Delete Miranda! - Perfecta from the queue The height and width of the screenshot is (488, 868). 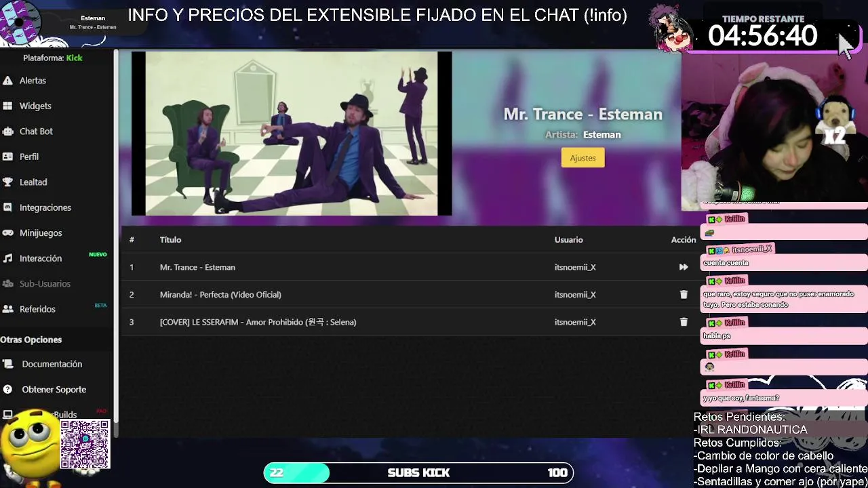pyautogui.click(x=684, y=295)
